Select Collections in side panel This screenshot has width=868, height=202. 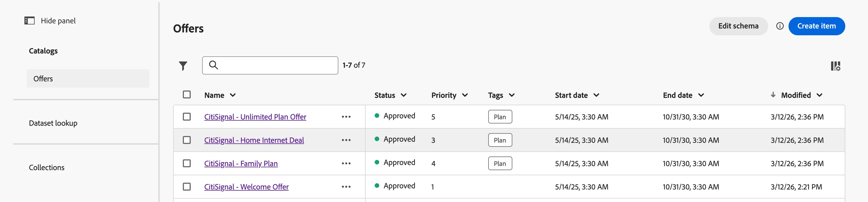click(47, 168)
